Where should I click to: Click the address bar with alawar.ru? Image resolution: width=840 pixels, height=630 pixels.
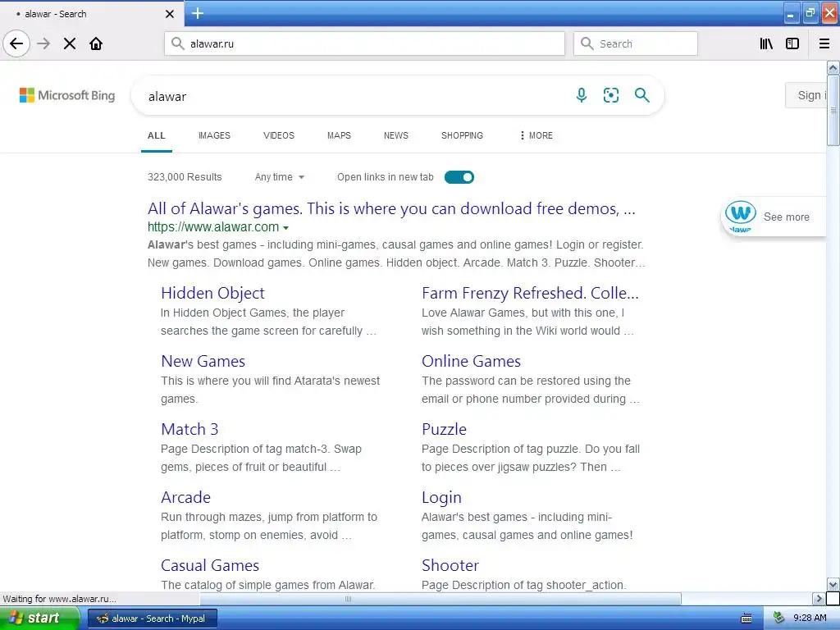(x=364, y=43)
